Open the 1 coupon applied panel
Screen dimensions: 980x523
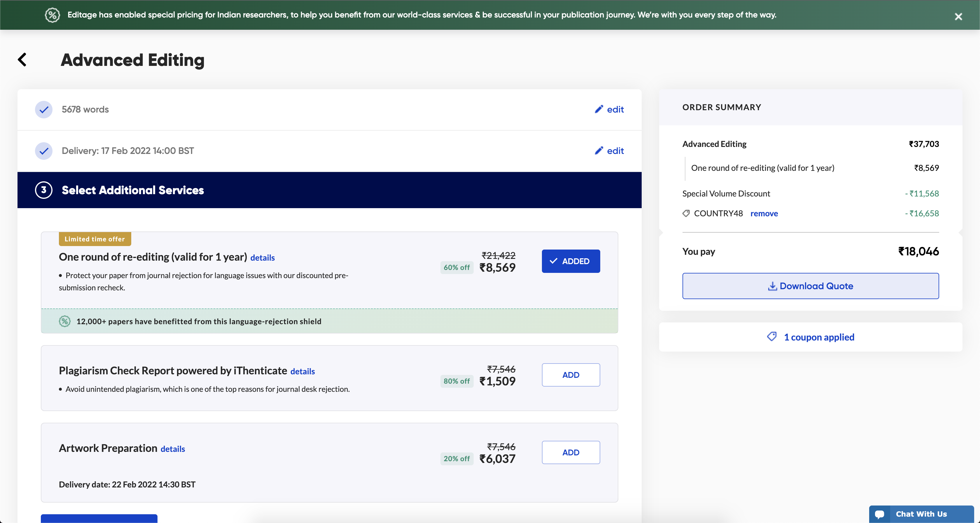811,337
